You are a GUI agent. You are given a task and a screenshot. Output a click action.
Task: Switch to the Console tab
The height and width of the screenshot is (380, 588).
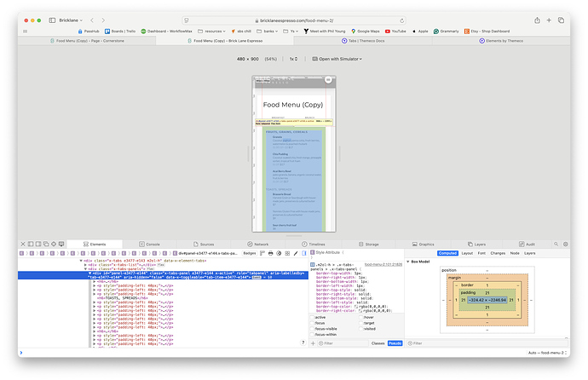point(150,244)
